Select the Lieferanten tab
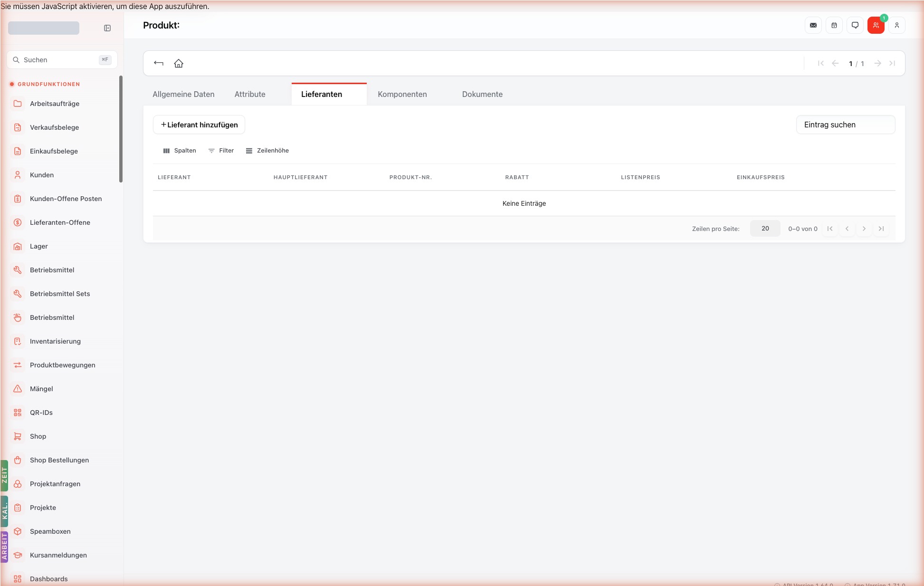924x586 pixels. coord(329,94)
